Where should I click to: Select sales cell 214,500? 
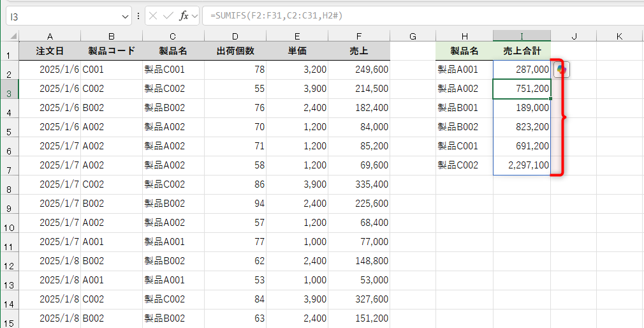click(360, 89)
